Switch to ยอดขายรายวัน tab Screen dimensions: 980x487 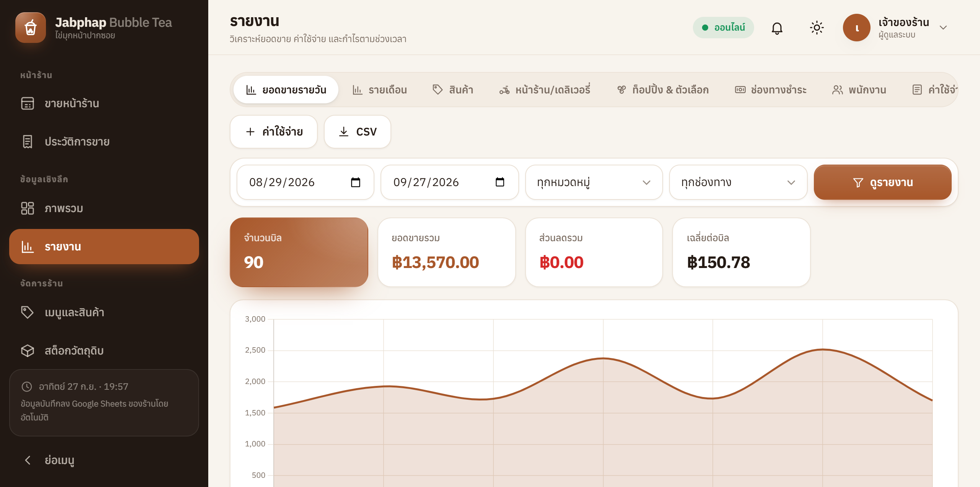286,90
